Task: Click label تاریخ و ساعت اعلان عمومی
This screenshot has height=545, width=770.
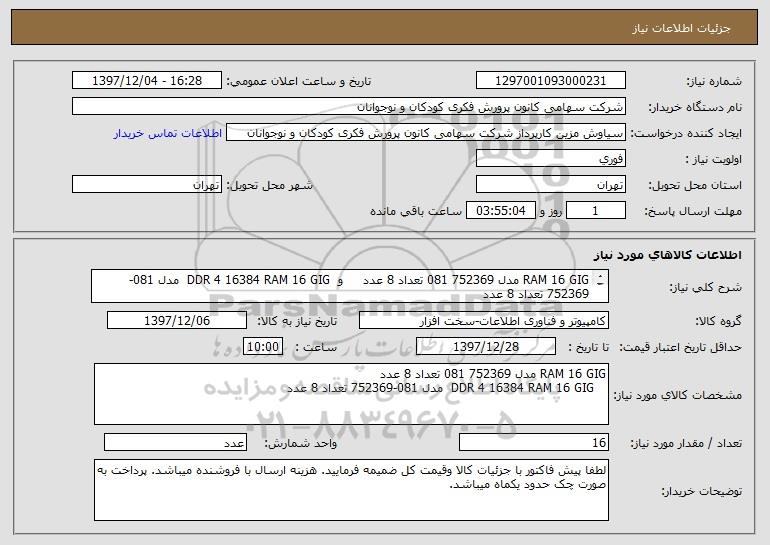Action: pyautogui.click(x=299, y=82)
